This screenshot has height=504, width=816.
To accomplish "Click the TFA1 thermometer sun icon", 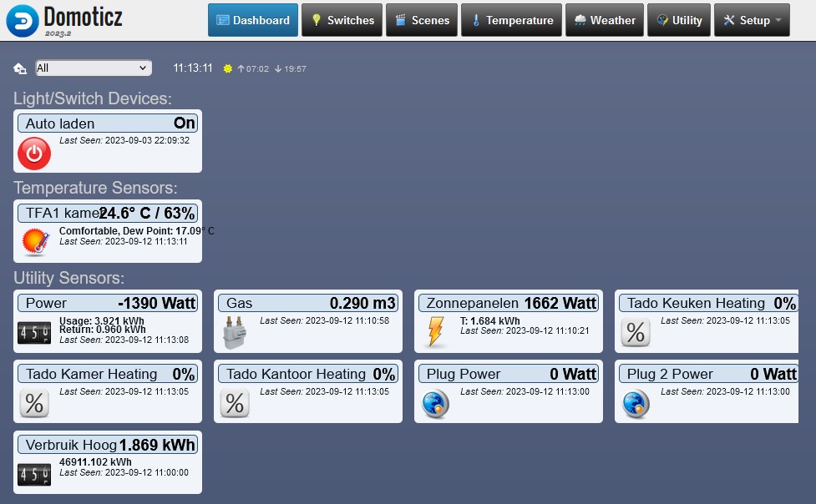I will coord(35,242).
